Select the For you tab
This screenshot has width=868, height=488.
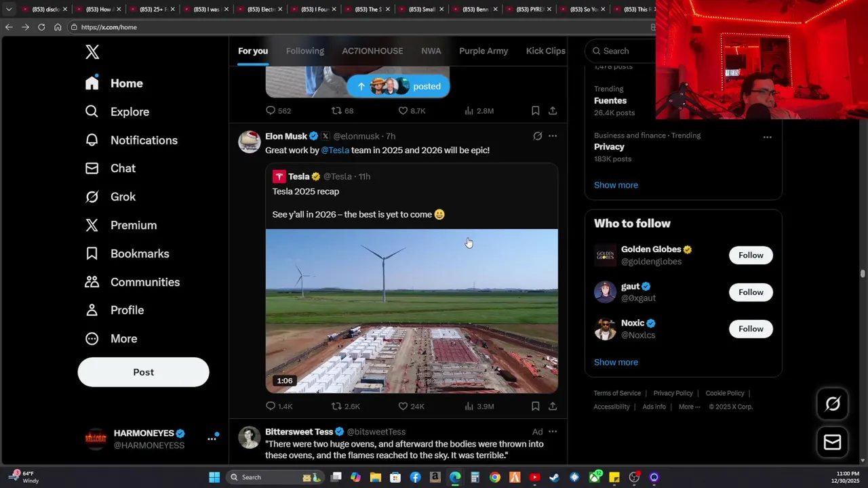tap(253, 51)
